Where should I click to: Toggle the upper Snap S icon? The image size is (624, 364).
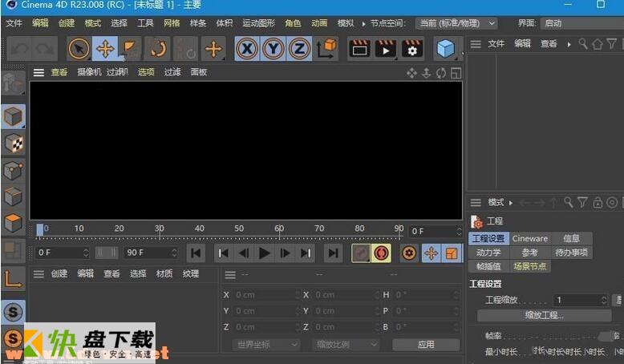coord(13,312)
